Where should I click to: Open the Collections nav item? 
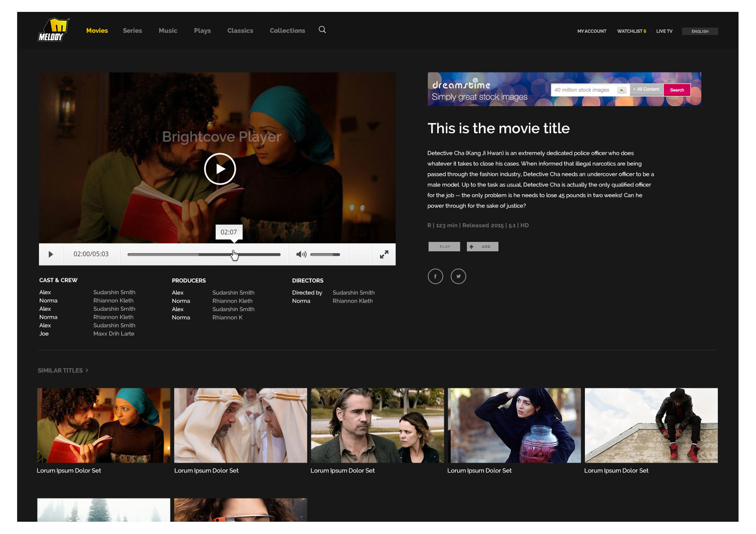[x=287, y=30]
